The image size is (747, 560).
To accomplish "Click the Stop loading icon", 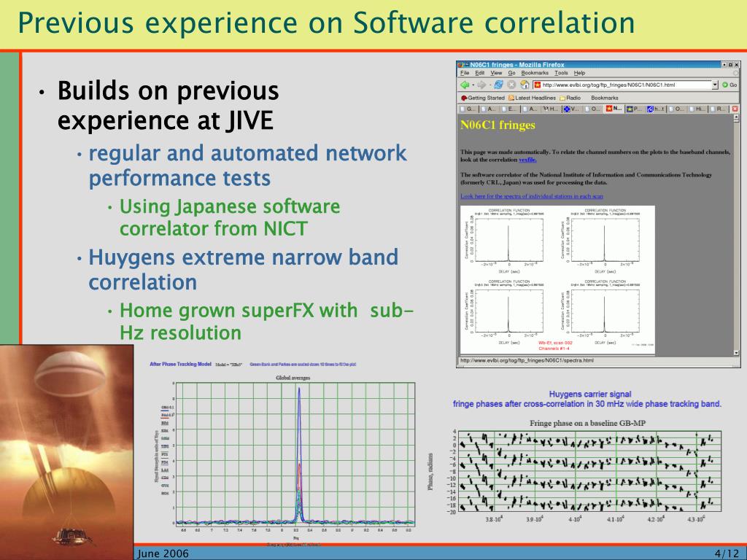I will click(x=511, y=85).
